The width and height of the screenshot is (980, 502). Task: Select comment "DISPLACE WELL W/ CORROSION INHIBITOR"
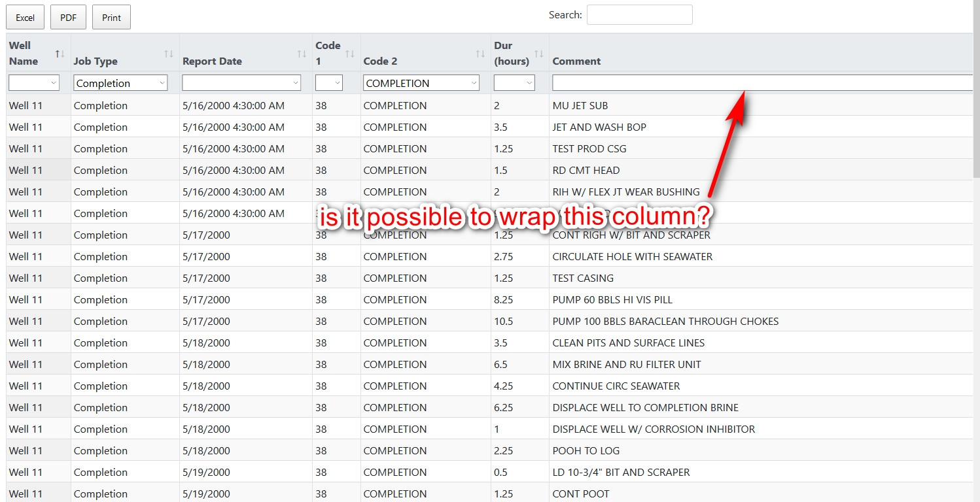coord(654,429)
